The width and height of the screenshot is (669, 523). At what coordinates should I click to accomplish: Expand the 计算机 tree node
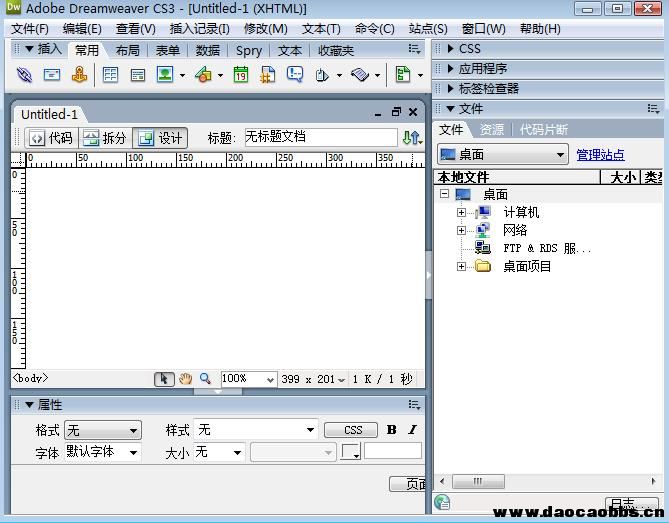coord(461,212)
